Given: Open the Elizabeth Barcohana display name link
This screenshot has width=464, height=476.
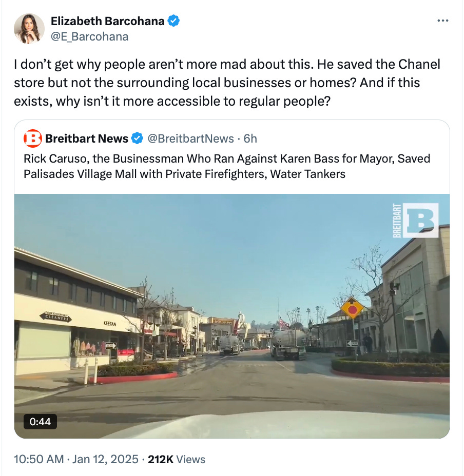Looking at the screenshot, I should (x=108, y=21).
